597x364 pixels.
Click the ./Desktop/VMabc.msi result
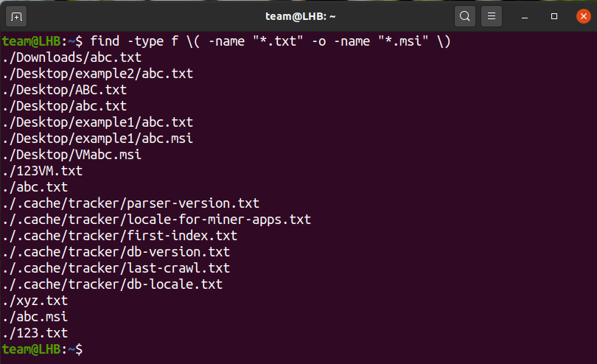pyautogui.click(x=71, y=154)
